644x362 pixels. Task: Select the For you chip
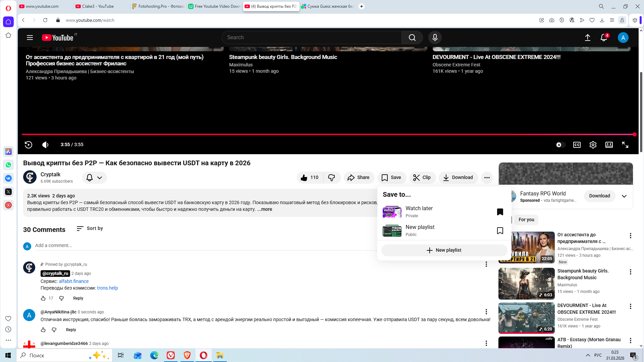[526, 220]
